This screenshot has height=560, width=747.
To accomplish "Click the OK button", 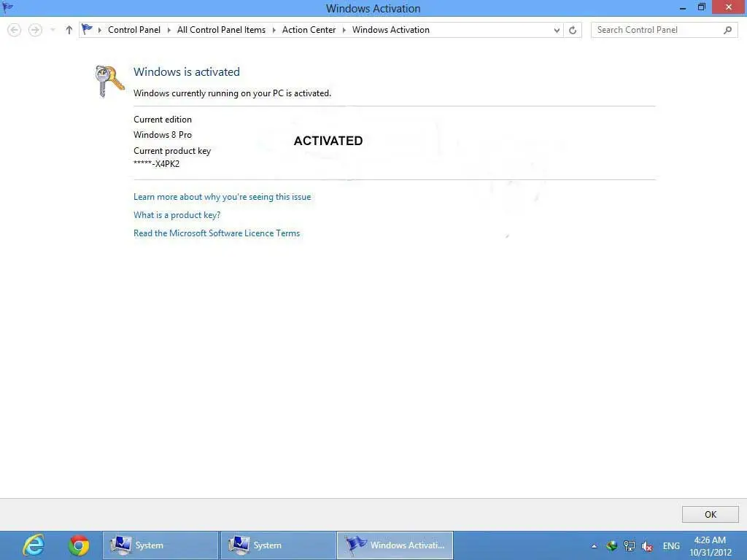I will (710, 514).
